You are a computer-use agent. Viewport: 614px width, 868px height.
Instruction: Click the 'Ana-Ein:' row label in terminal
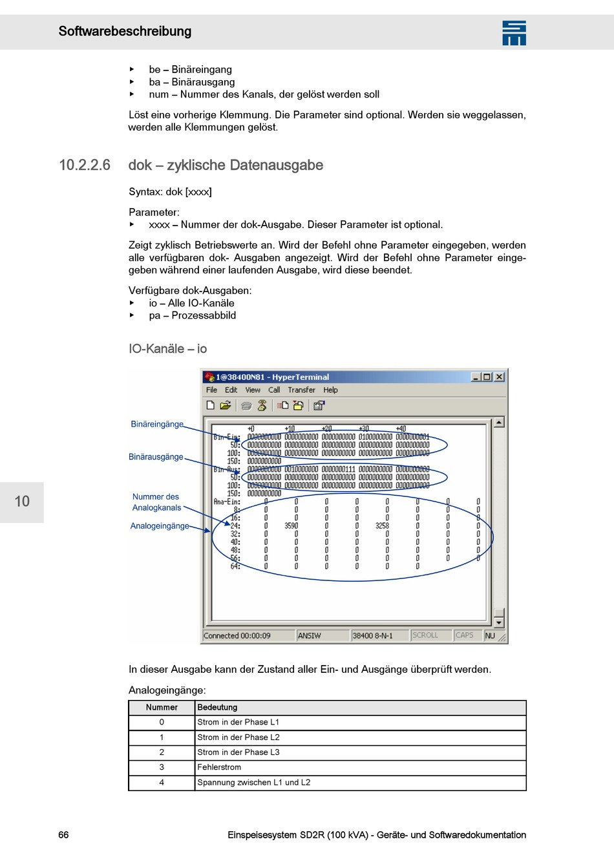click(x=227, y=502)
